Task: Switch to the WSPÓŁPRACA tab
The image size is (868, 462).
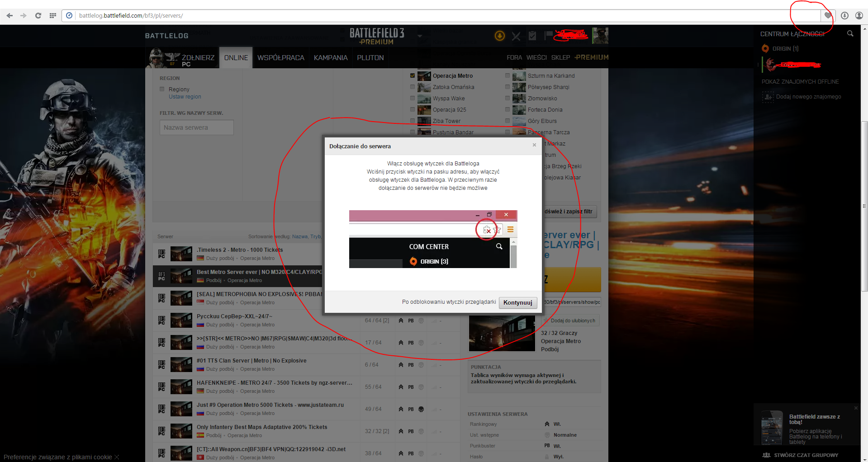Action: tap(281, 58)
